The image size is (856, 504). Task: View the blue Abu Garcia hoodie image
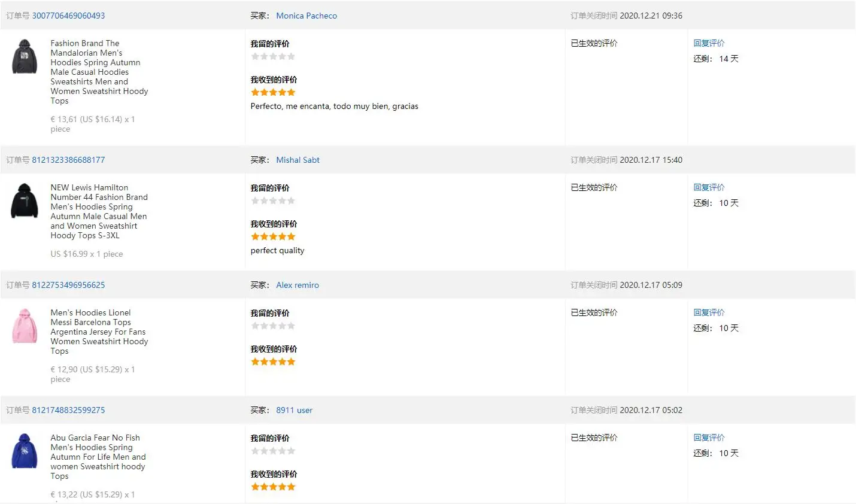(25, 451)
